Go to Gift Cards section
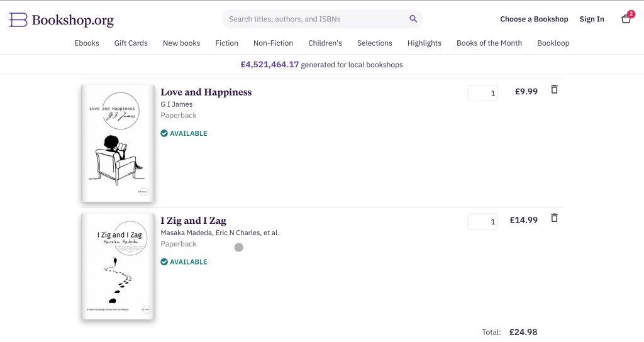 [131, 43]
